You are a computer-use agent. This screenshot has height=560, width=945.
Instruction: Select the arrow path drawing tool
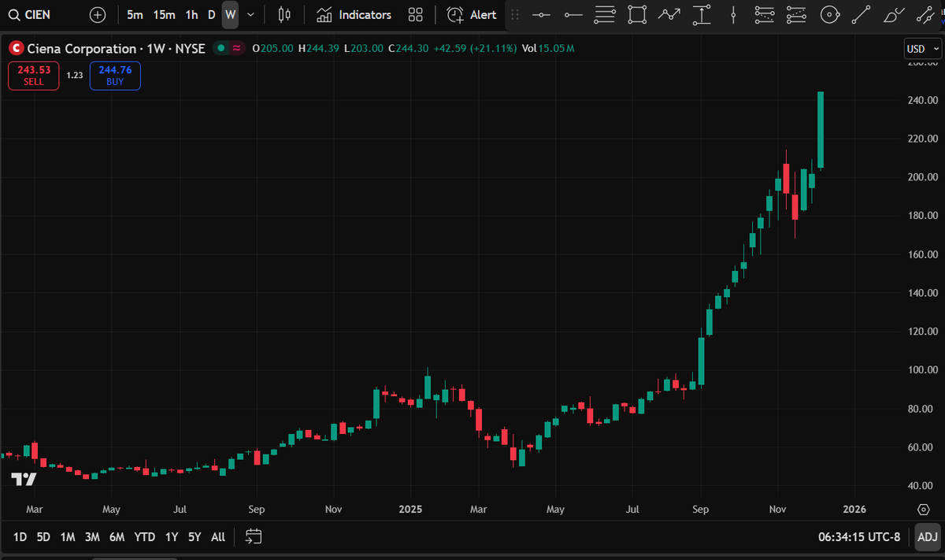coord(669,14)
